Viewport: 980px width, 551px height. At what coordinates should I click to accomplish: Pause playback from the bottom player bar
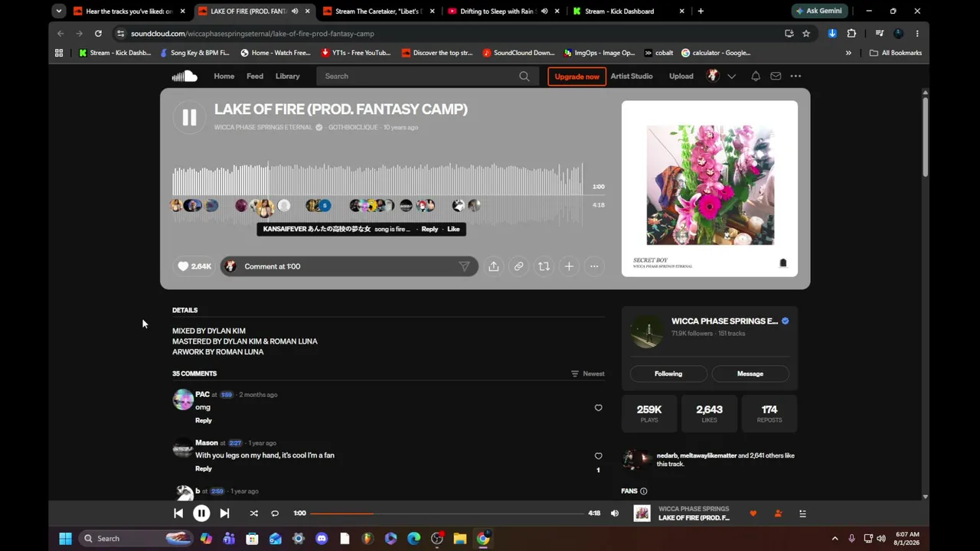coord(201,514)
